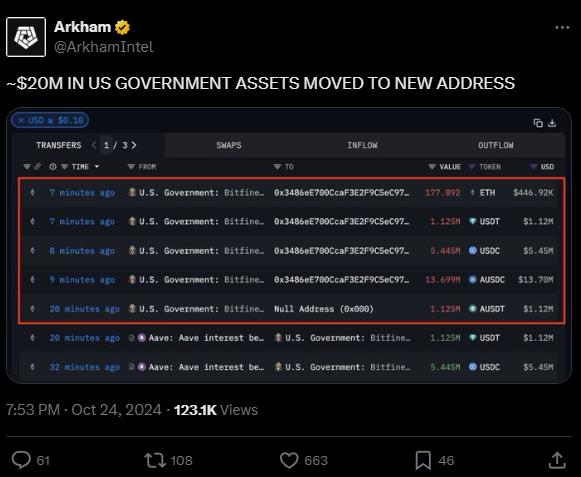Image resolution: width=581 pixels, height=477 pixels.
Task: Open the 7:53 PM Oct 24, 2024 timestamp
Action: click(x=84, y=410)
